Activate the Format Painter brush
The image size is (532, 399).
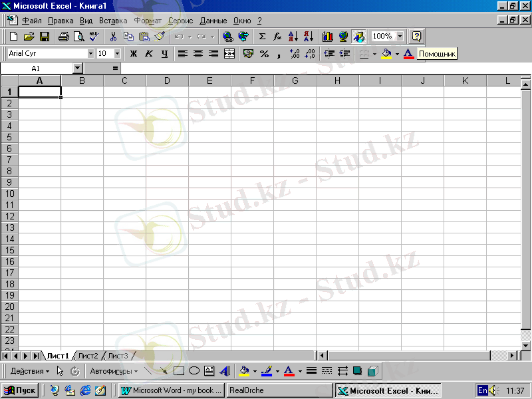[160, 37]
